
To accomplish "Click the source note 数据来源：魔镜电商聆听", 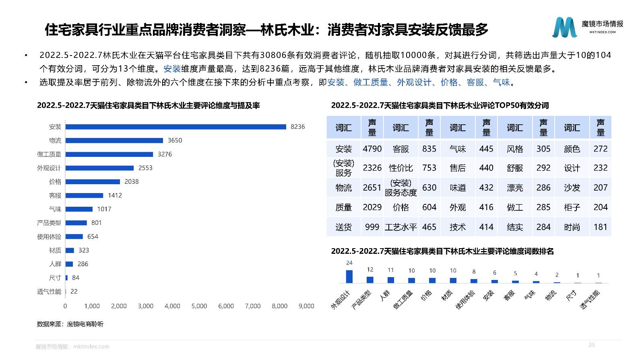I will pyautogui.click(x=70, y=324).
